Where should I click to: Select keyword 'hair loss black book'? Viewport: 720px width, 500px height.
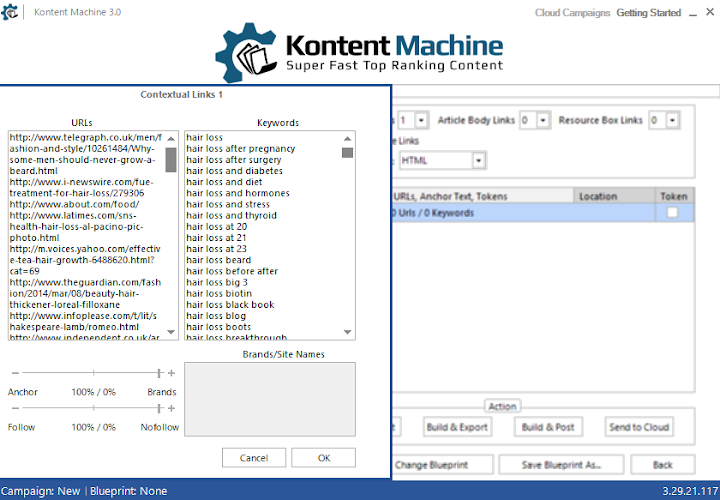230,304
